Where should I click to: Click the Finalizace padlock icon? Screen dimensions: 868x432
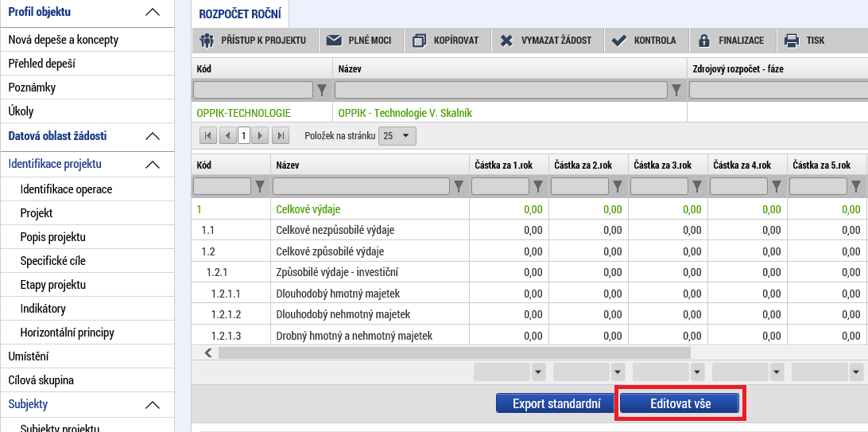704,41
